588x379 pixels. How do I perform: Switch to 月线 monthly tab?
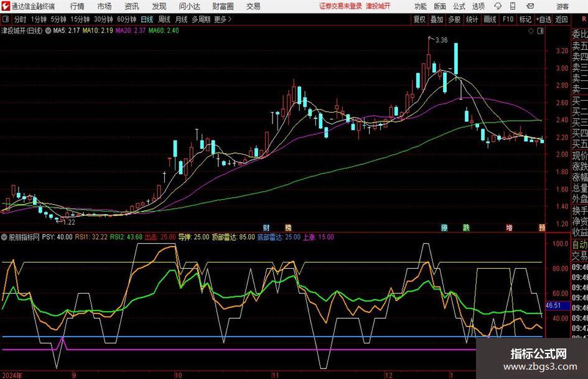182,19
